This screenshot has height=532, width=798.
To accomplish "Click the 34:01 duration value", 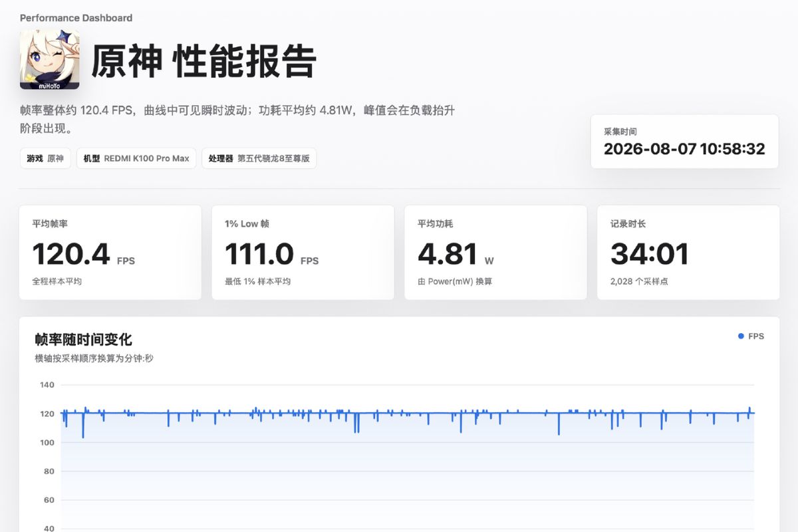I will [649, 254].
